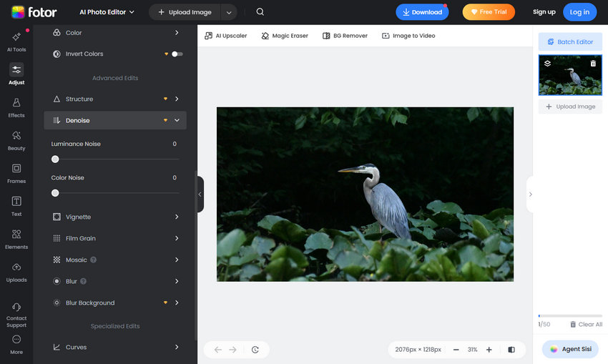Open the AI Photo Editor dropdown
Screen dimensions: 608x364
point(107,12)
